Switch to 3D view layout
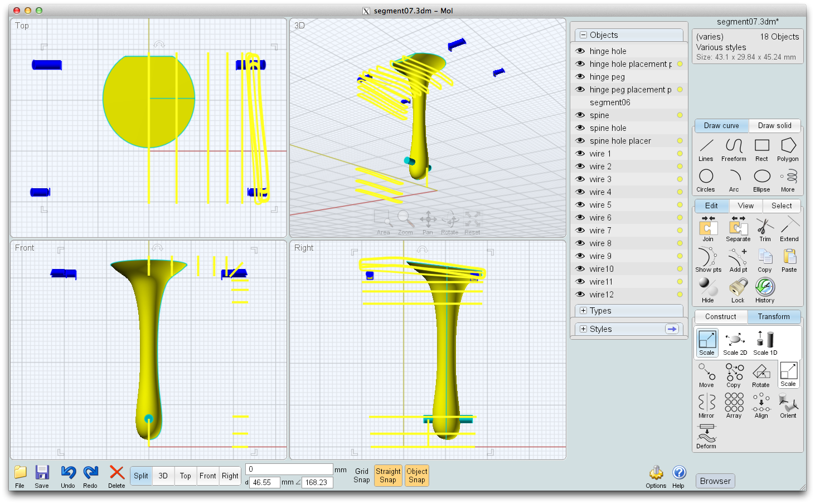Screen dimensions: 815x504 click(x=163, y=476)
